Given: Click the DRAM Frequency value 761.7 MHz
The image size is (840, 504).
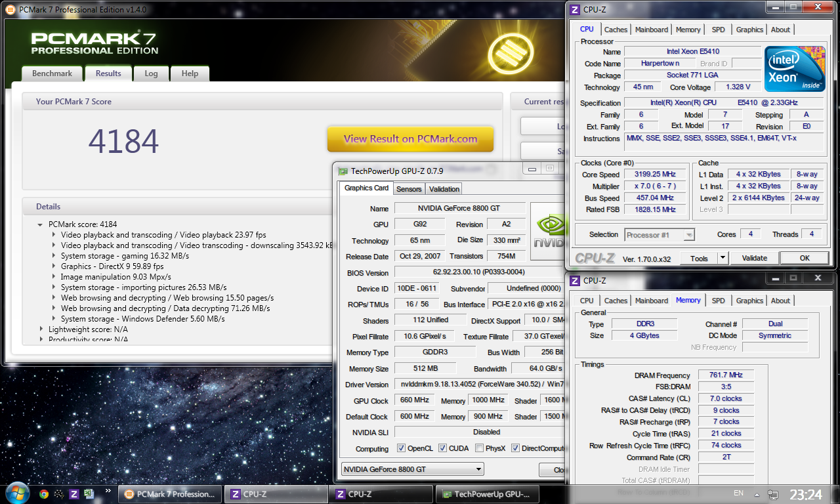Looking at the screenshot, I should point(726,375).
